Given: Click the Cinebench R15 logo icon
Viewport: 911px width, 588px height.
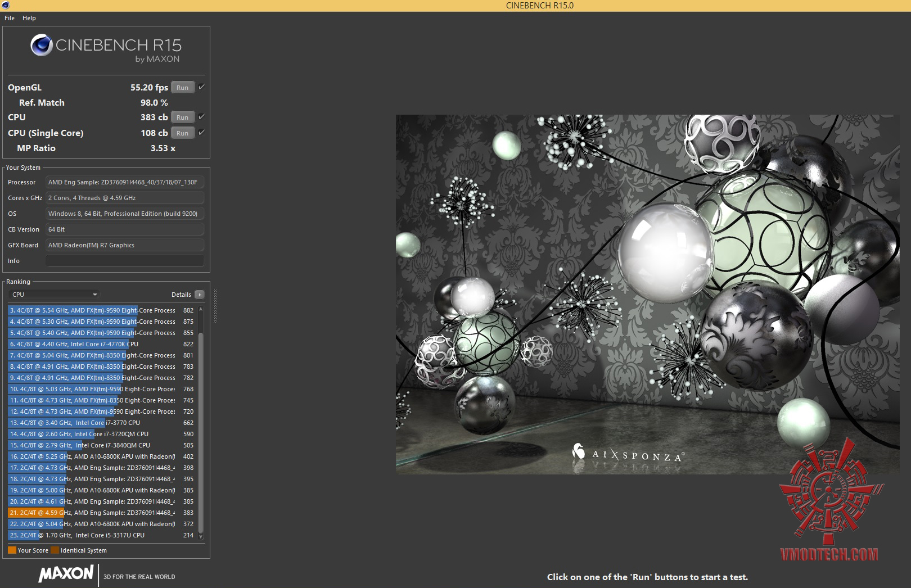Looking at the screenshot, I should [42, 46].
